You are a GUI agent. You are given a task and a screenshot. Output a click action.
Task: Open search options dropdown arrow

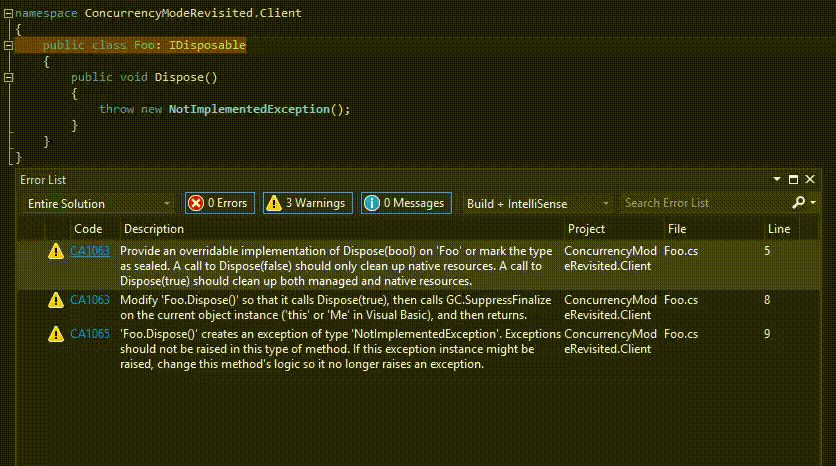[x=813, y=203]
